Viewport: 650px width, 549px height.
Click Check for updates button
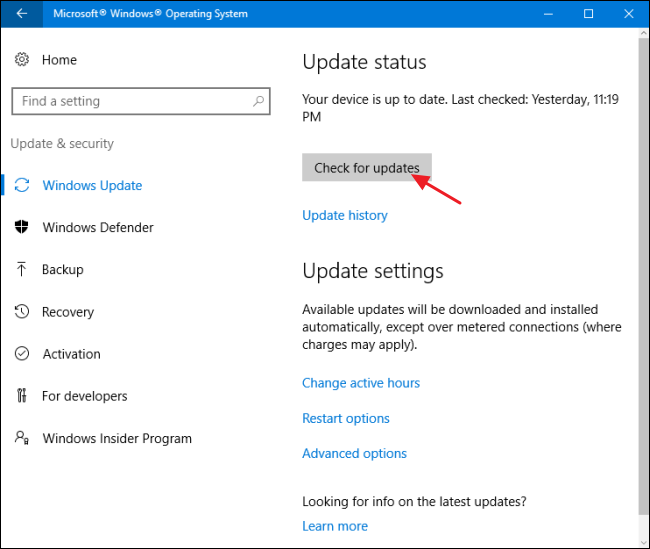coord(367,167)
